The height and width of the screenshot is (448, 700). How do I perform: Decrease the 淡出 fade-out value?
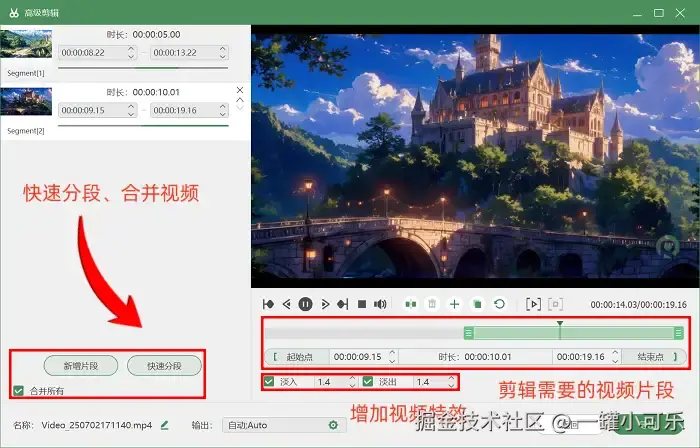[451, 385]
